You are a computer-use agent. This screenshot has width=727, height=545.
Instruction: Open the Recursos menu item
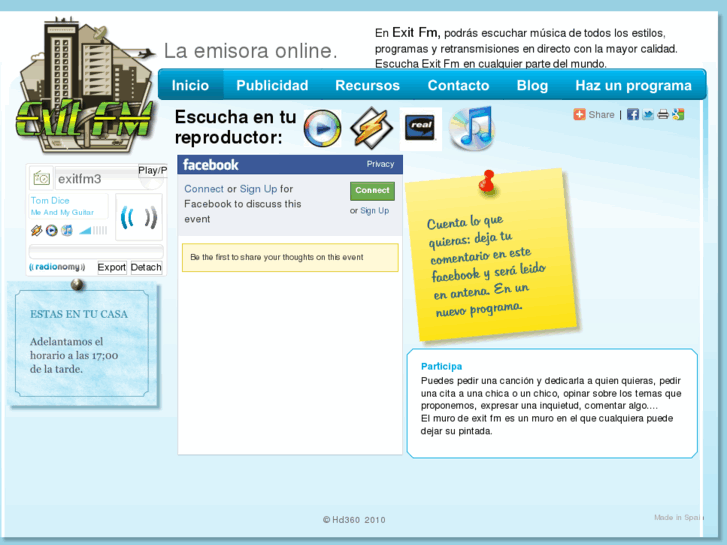(x=367, y=85)
